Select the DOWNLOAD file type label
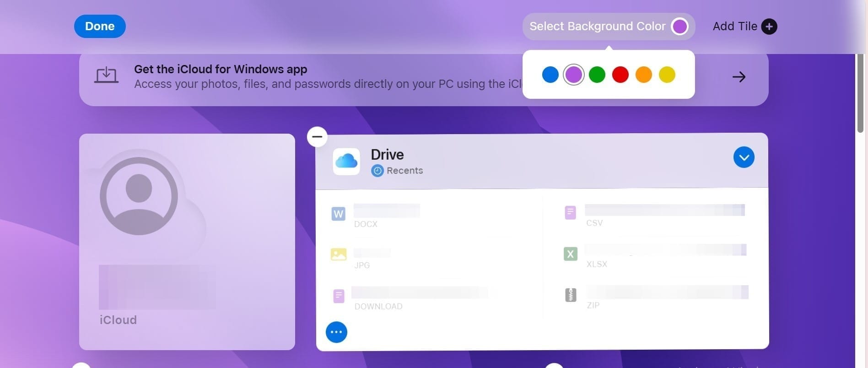This screenshot has width=868, height=368. tap(378, 307)
